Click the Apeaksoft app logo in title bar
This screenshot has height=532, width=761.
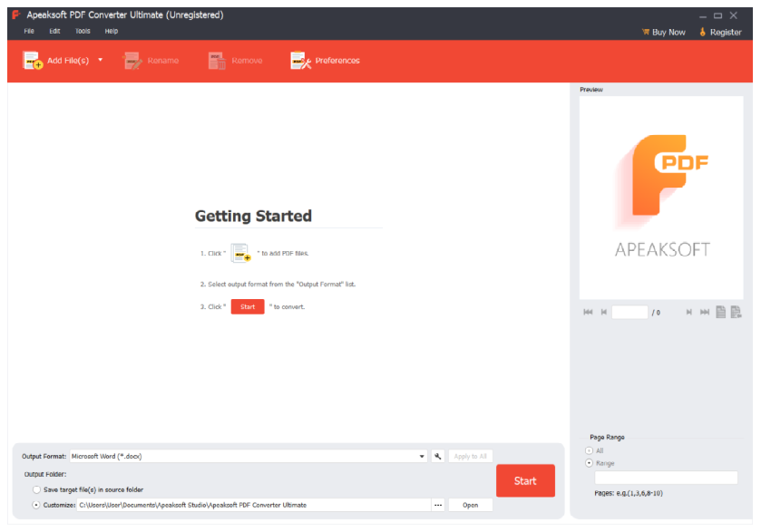[x=16, y=15]
